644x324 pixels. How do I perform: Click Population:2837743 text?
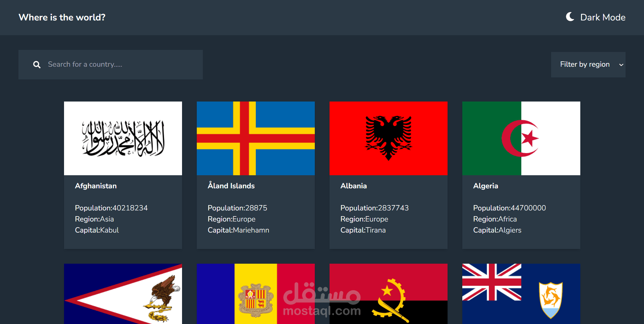coord(374,208)
